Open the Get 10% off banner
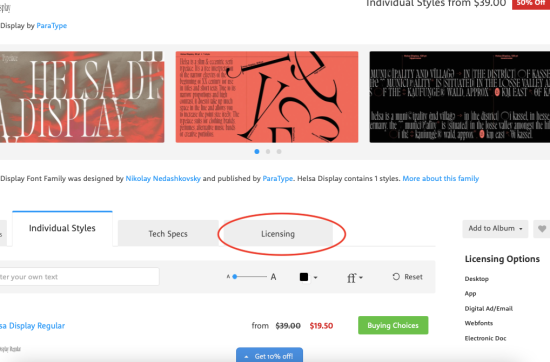The image size is (550, 362). point(269,355)
